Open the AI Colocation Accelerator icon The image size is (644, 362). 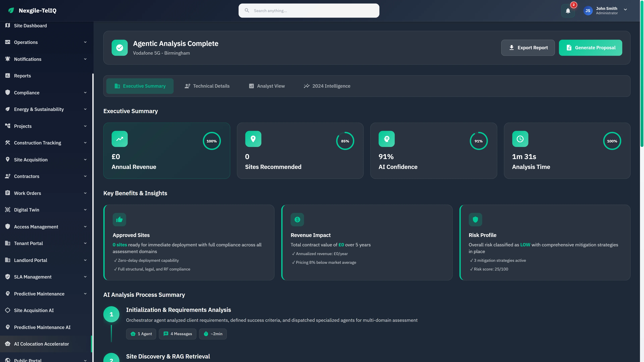[7, 344]
